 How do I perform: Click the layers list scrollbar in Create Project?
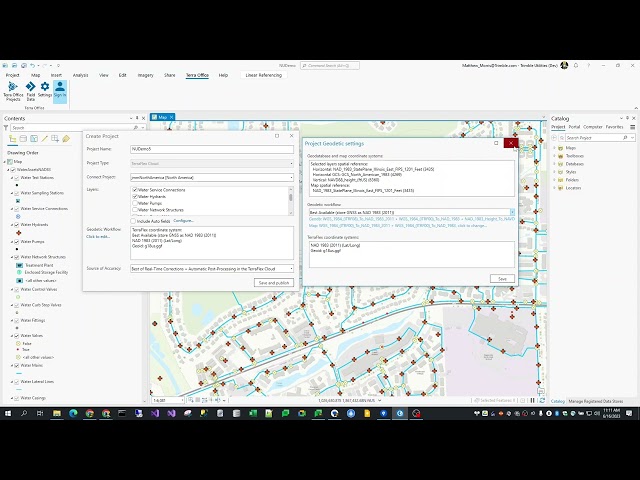(291, 200)
